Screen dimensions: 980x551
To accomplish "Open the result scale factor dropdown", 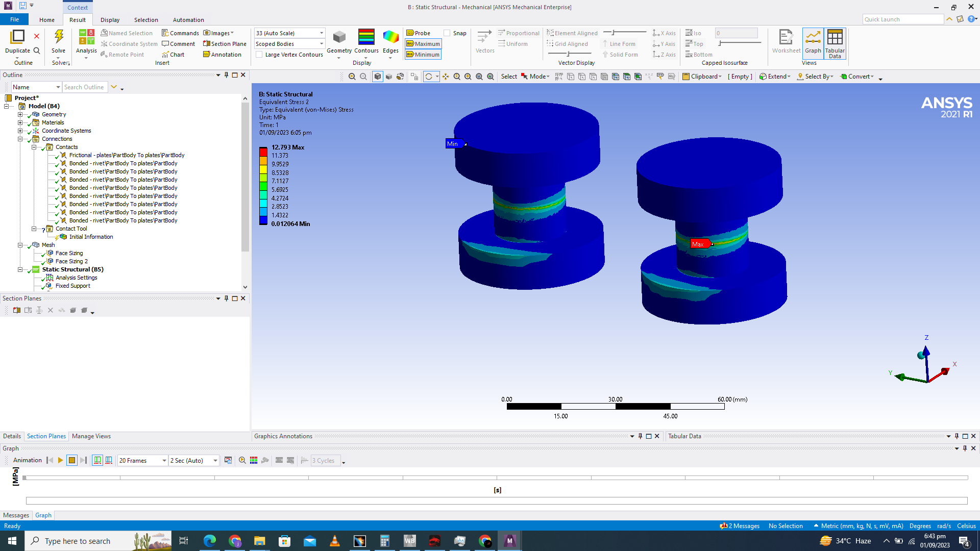I will pos(289,33).
